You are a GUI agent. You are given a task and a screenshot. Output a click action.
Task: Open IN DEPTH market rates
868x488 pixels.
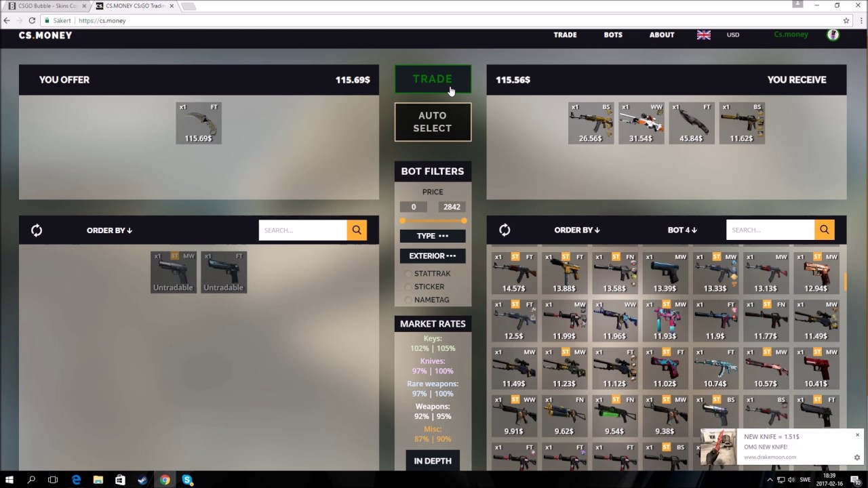(433, 461)
